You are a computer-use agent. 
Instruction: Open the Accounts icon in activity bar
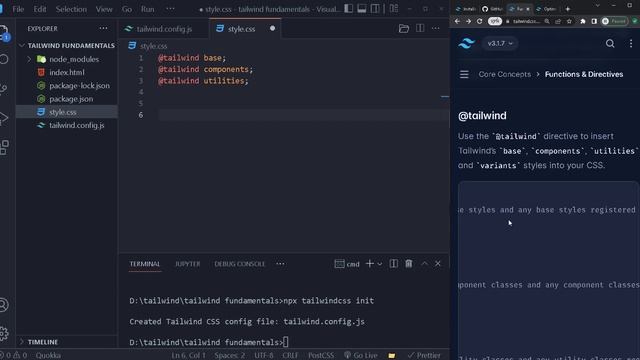click(4, 305)
